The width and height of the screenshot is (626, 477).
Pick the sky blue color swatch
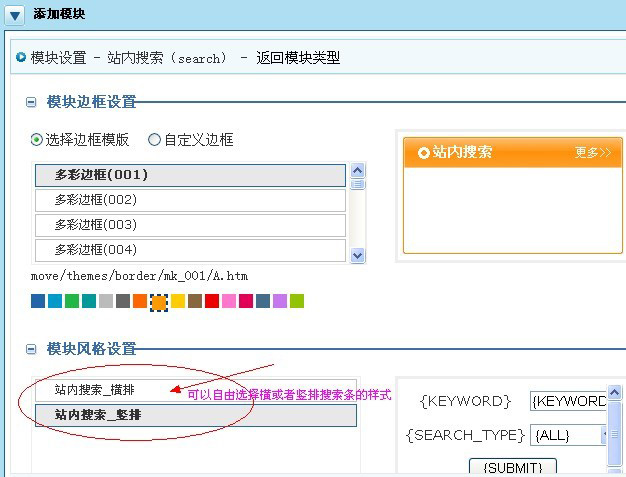(x=55, y=301)
